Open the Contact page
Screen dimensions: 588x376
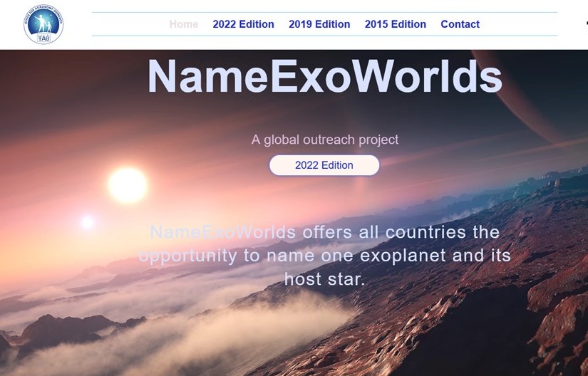[x=460, y=24]
